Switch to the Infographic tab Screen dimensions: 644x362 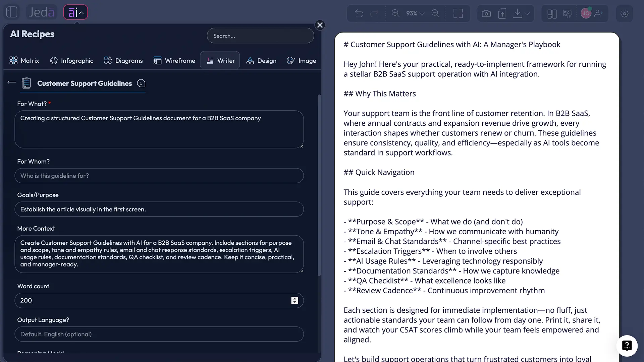(x=71, y=61)
